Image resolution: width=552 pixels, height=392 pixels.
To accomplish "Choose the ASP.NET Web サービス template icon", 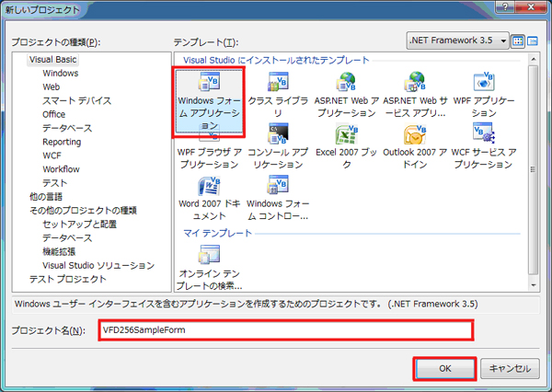I will point(415,82).
